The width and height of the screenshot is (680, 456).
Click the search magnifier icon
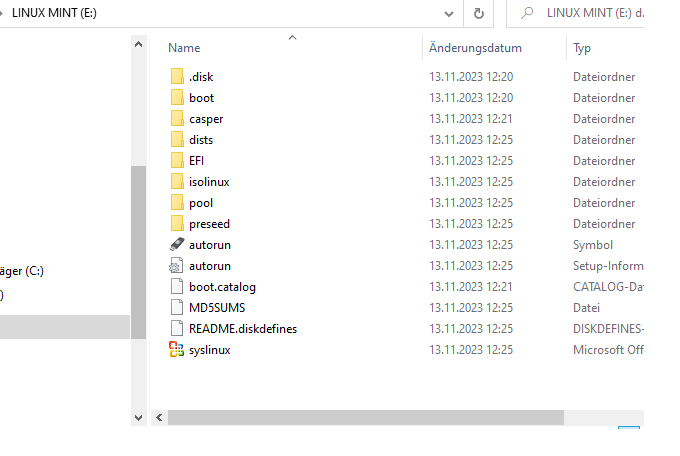click(x=527, y=13)
